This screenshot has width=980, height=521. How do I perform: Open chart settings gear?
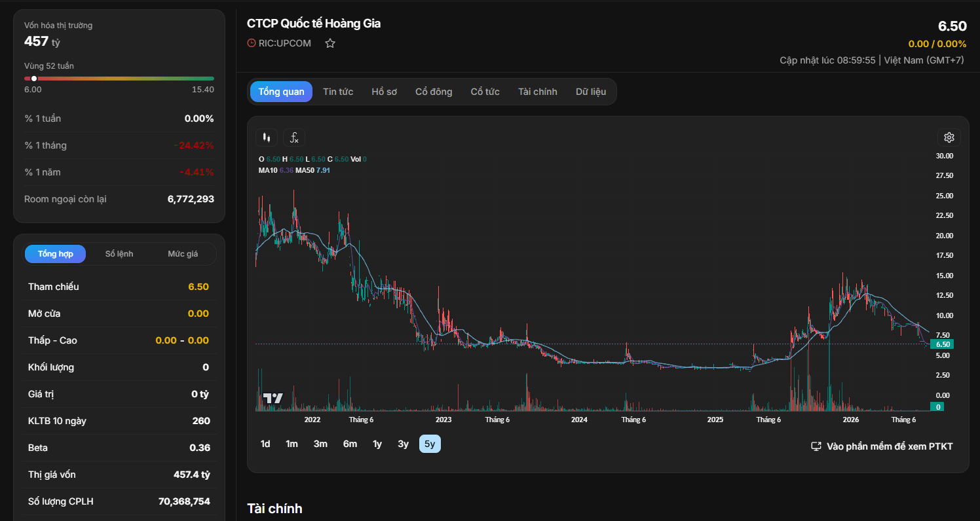949,137
